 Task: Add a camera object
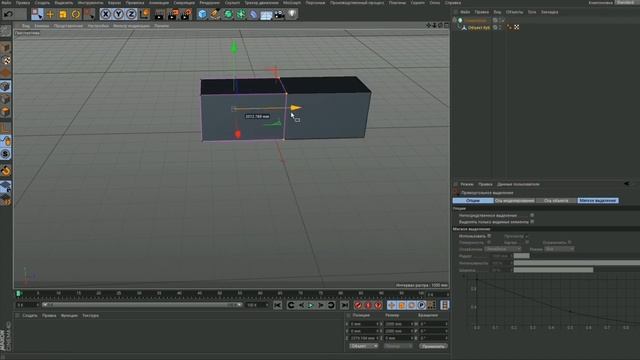click(x=279, y=14)
